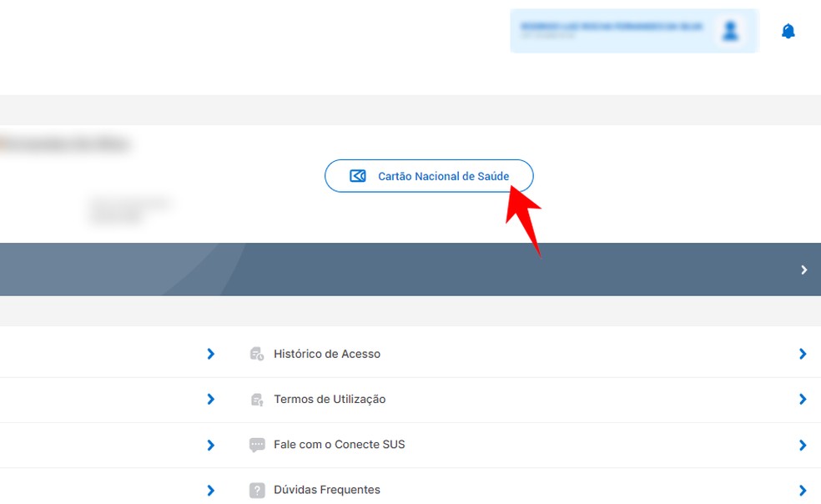Select the Fale com o Conecte SUS chat icon
821x504 pixels.
pos(257,444)
